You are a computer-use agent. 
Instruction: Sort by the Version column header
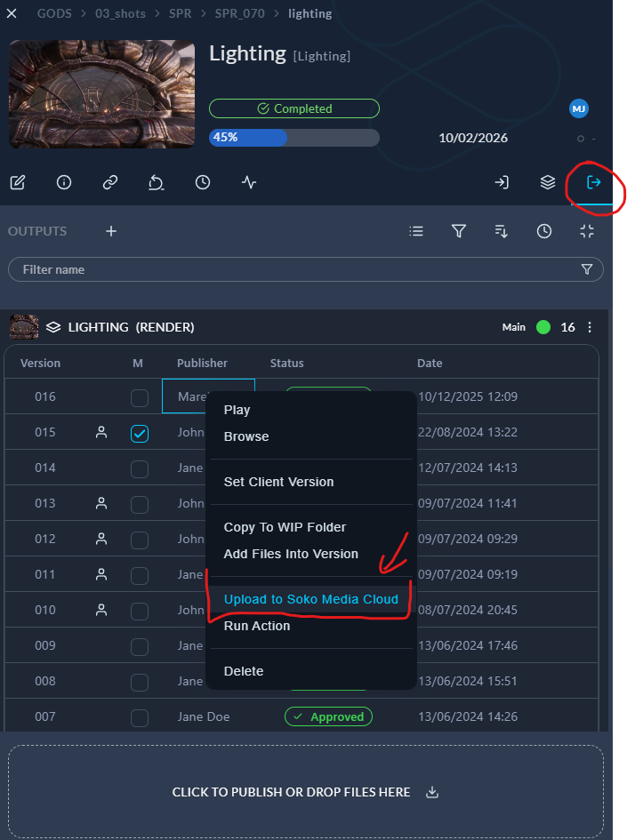40,363
